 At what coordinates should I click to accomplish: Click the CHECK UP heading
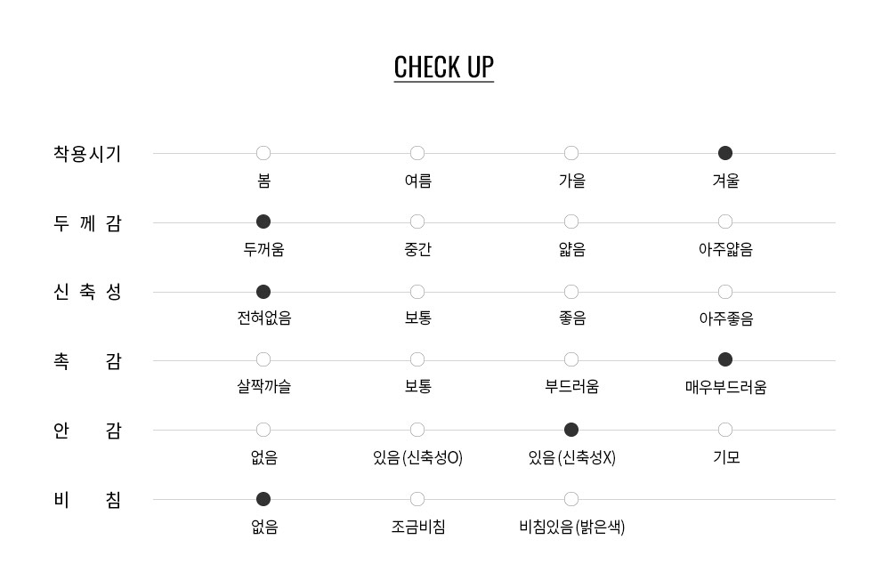[x=444, y=68]
